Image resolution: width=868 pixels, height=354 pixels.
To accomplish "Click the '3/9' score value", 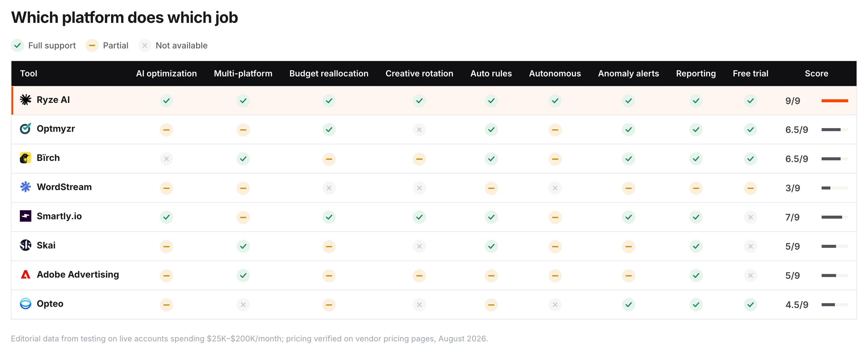I will pyautogui.click(x=792, y=188).
